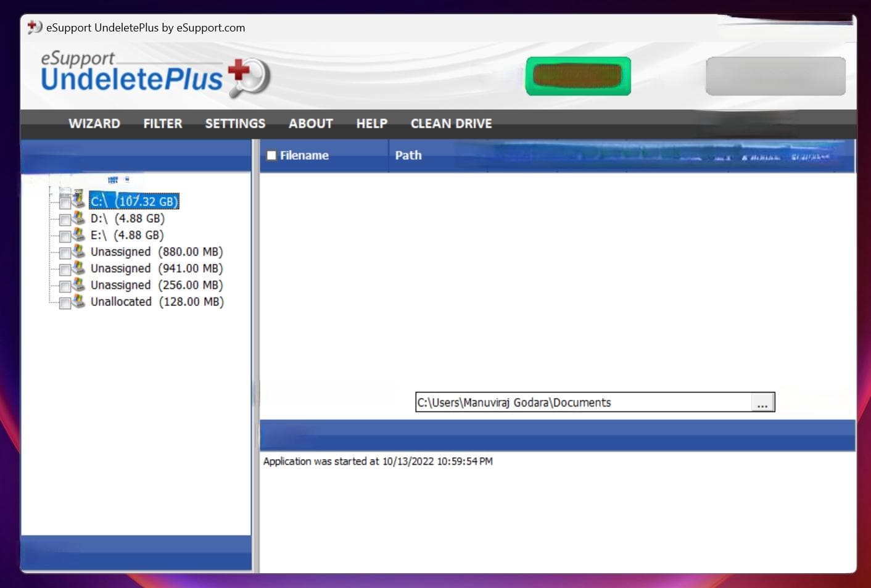
Task: Tick the Unassigned (941.00 MB) checkbox
Action: pyautogui.click(x=65, y=270)
